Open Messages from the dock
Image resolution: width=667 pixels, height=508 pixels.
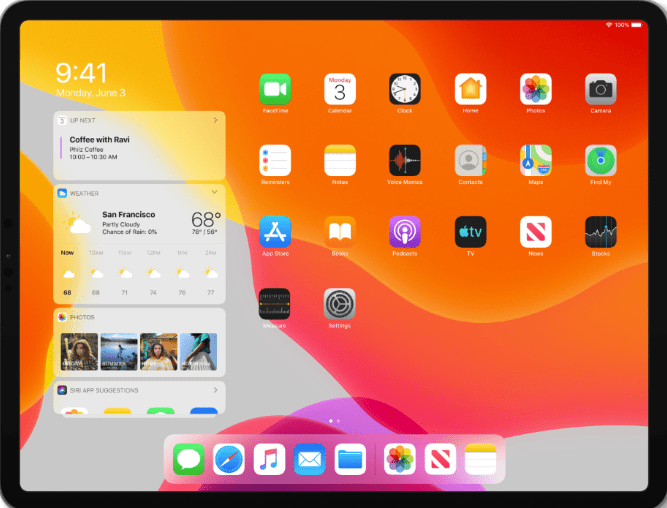(x=189, y=460)
